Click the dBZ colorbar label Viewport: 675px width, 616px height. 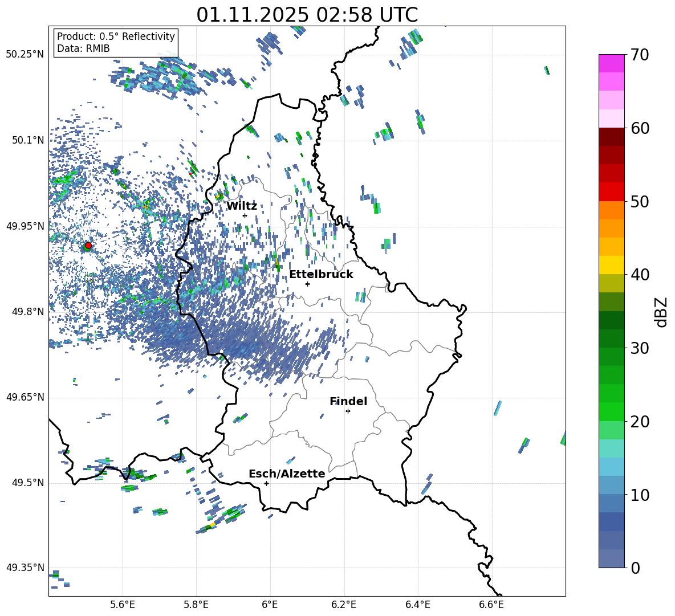tap(662, 312)
